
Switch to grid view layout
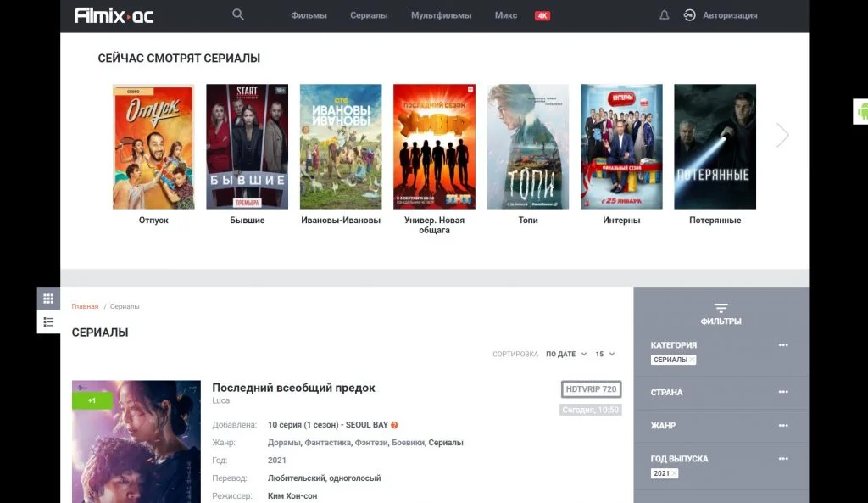(48, 298)
